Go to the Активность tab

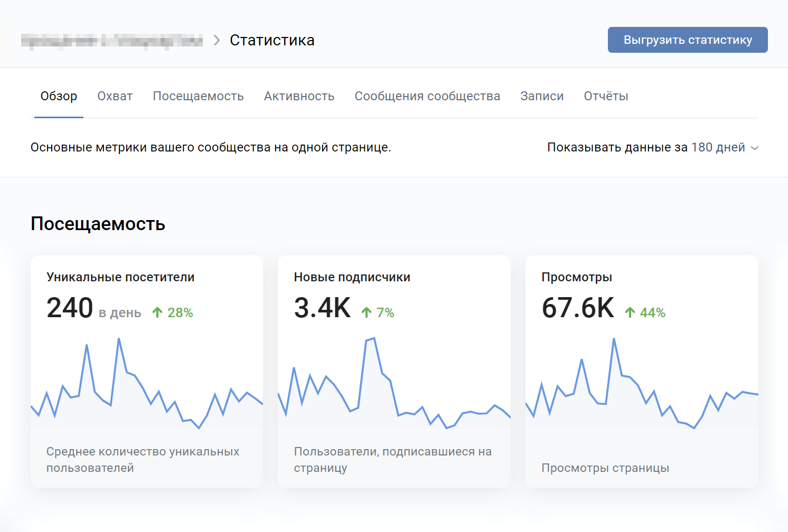point(299,96)
